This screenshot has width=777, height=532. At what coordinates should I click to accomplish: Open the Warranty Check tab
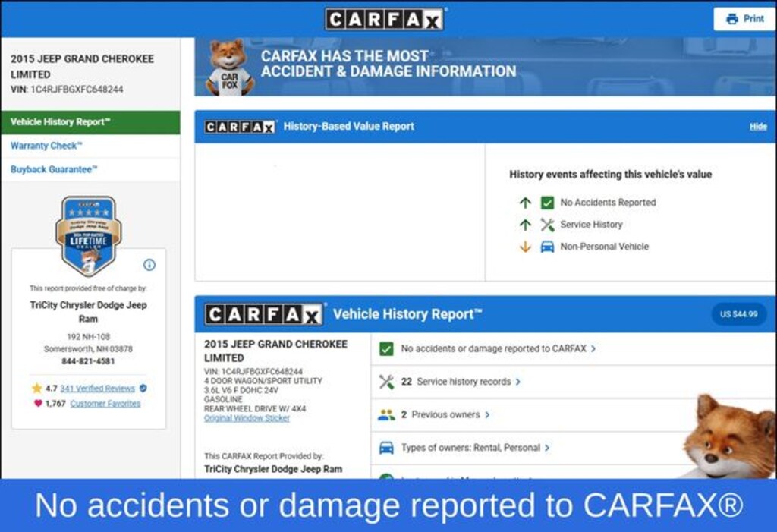(91, 146)
